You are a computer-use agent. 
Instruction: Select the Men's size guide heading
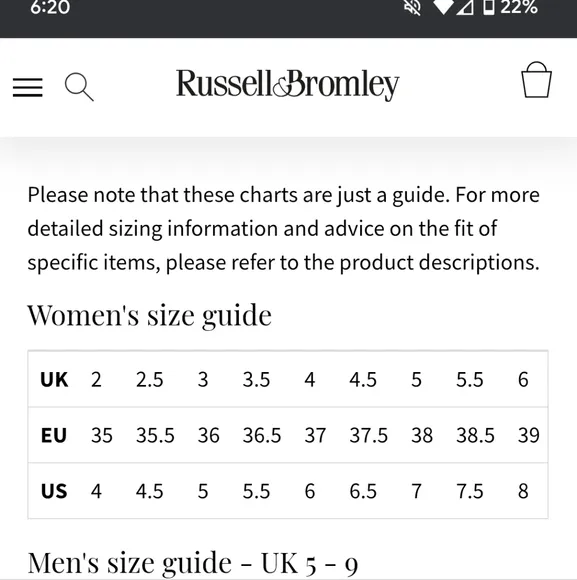[x=193, y=563]
